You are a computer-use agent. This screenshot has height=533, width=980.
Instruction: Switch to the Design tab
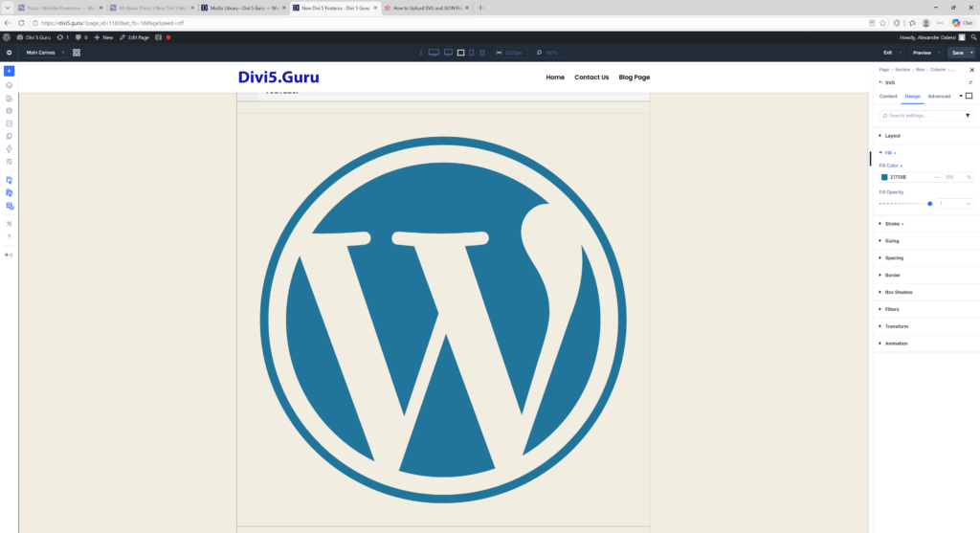click(x=912, y=97)
